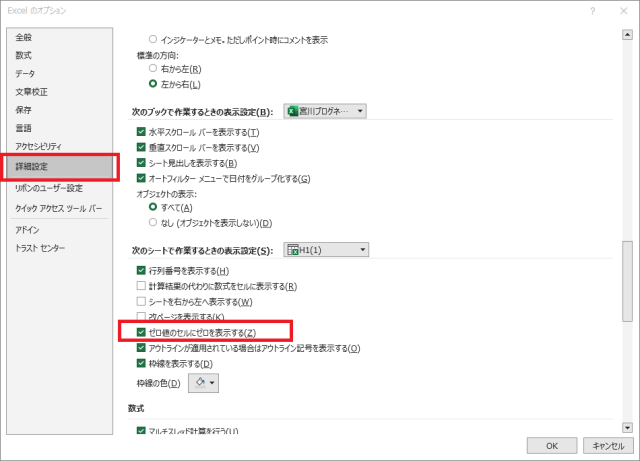Open the dialog help question mark

point(593,11)
